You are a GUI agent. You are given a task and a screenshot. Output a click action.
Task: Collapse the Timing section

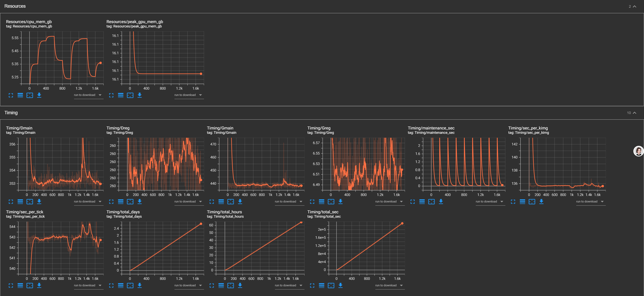tap(634, 113)
